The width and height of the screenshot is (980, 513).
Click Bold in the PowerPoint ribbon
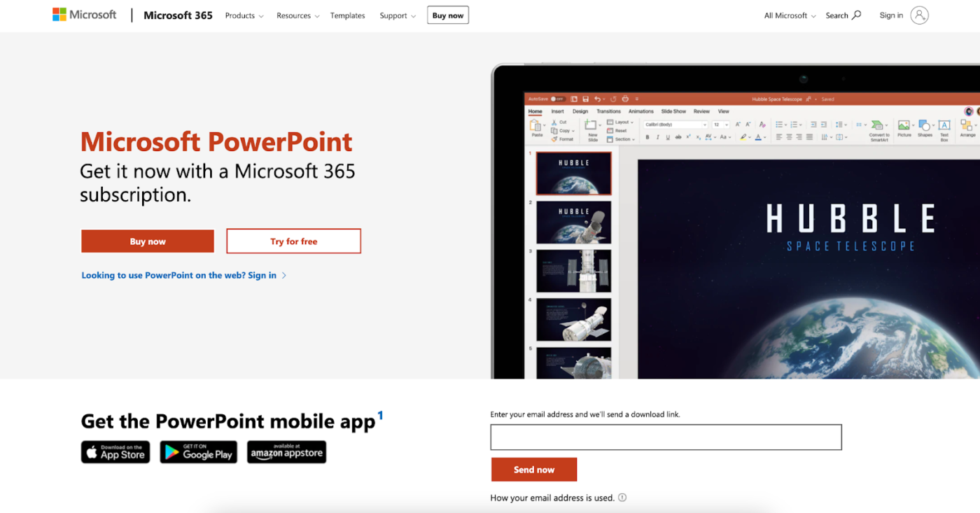point(647,137)
